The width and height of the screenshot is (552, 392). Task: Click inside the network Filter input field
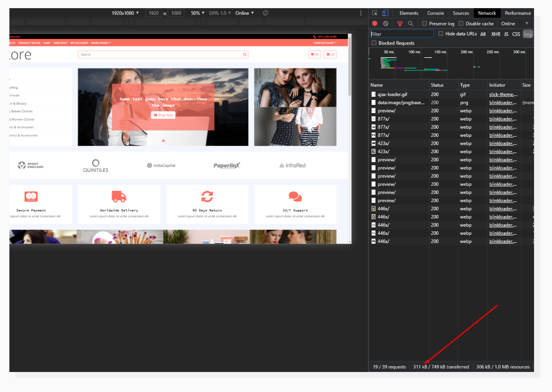[x=401, y=33]
